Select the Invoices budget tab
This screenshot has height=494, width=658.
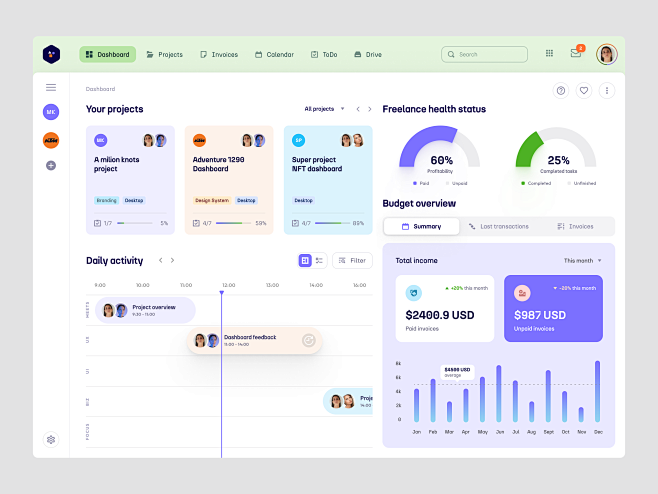coord(575,226)
